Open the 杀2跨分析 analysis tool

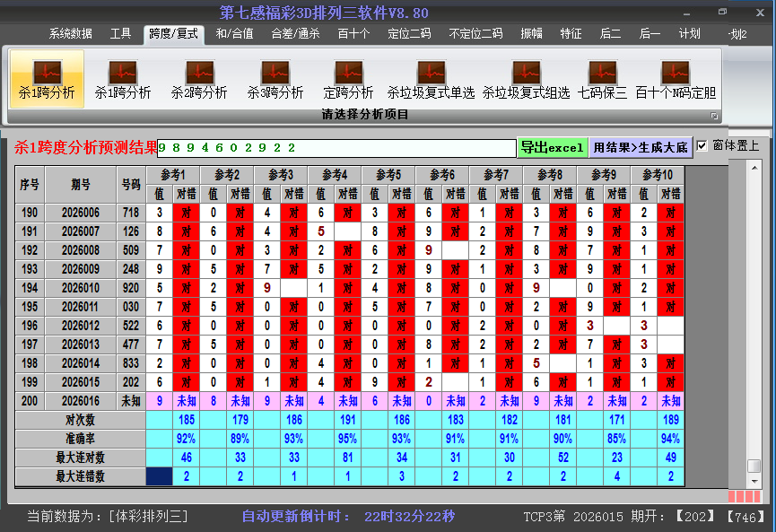(x=199, y=79)
